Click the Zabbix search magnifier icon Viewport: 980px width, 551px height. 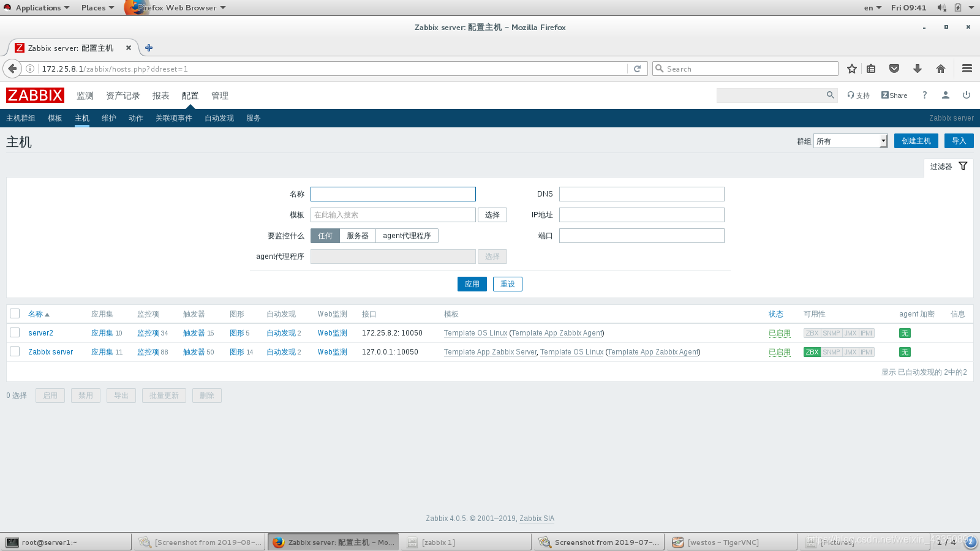tap(831, 95)
